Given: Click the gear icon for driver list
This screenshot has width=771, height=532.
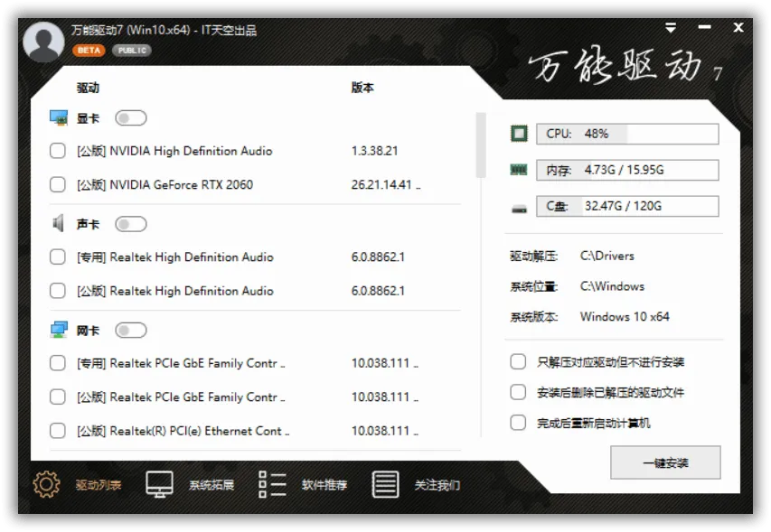Looking at the screenshot, I should click(x=46, y=484).
